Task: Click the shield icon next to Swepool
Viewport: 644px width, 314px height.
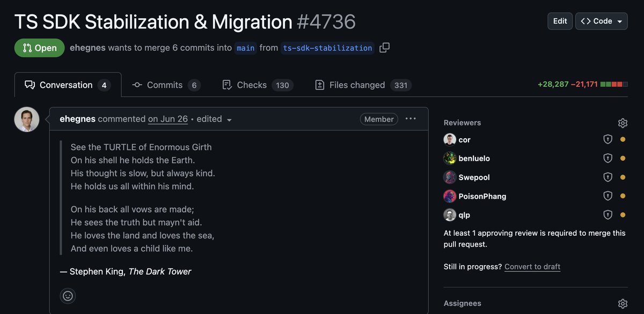Action: (608, 177)
